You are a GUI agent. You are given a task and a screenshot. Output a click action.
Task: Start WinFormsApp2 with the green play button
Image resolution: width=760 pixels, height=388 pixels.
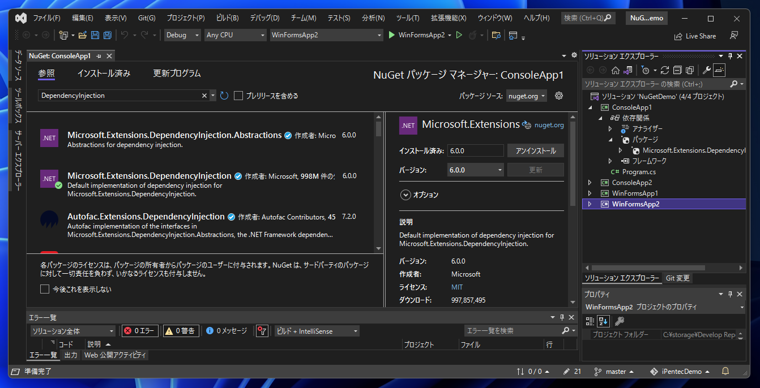[x=392, y=35]
